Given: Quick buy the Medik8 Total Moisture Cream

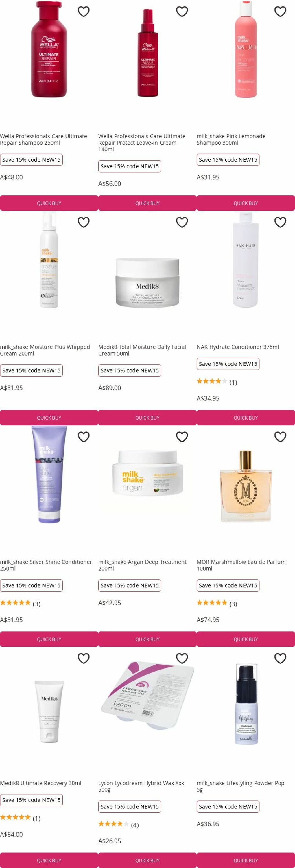Looking at the screenshot, I should coord(147,418).
